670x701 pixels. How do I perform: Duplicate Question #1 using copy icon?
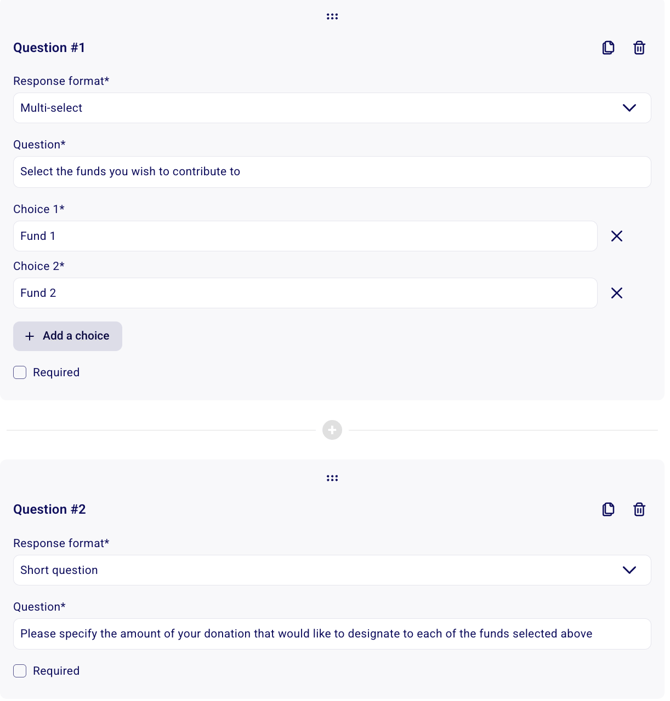click(608, 48)
